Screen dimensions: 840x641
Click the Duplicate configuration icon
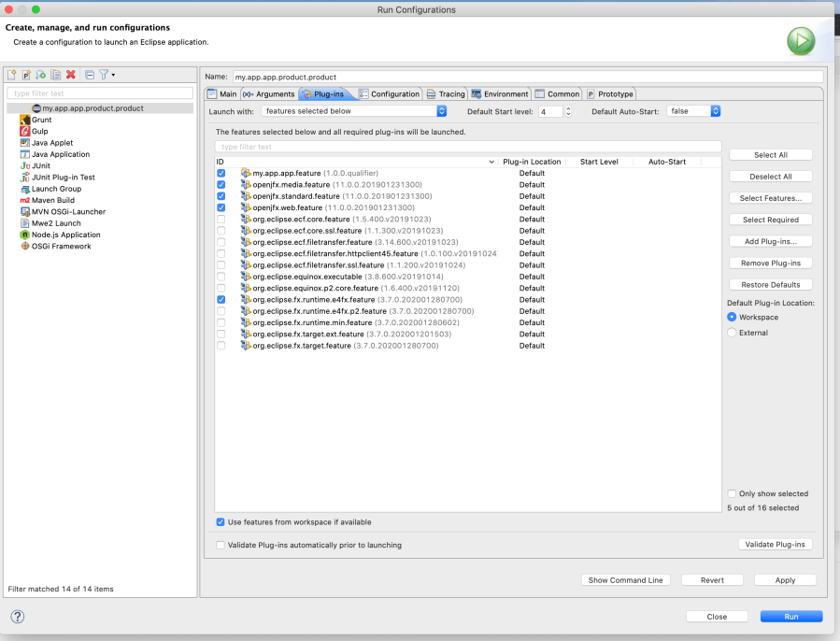pos(56,75)
